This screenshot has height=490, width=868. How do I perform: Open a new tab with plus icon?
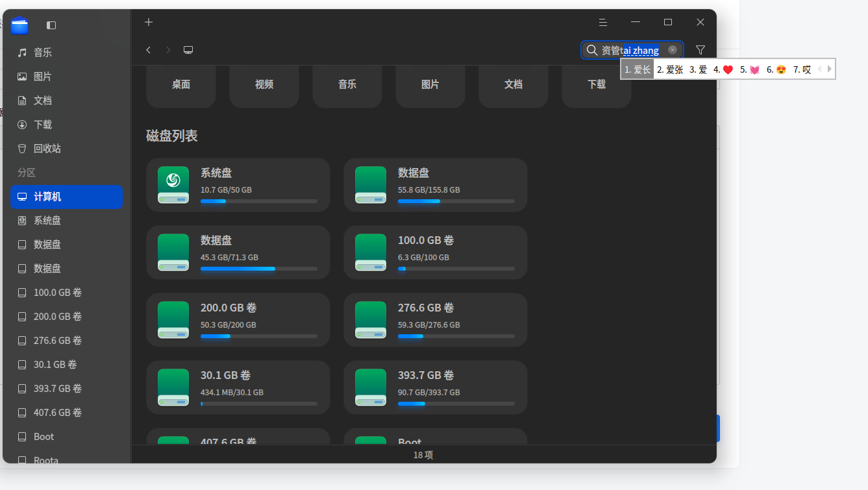point(149,22)
